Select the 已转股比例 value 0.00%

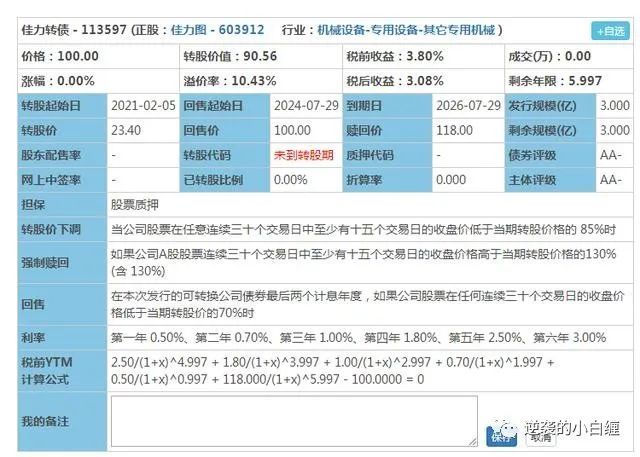(291, 180)
